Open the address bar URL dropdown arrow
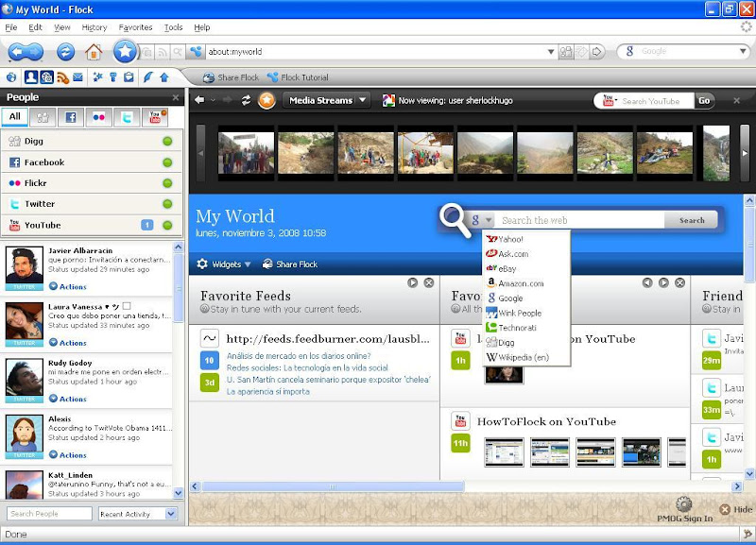Viewport: 756px width, 545px height. (x=551, y=52)
